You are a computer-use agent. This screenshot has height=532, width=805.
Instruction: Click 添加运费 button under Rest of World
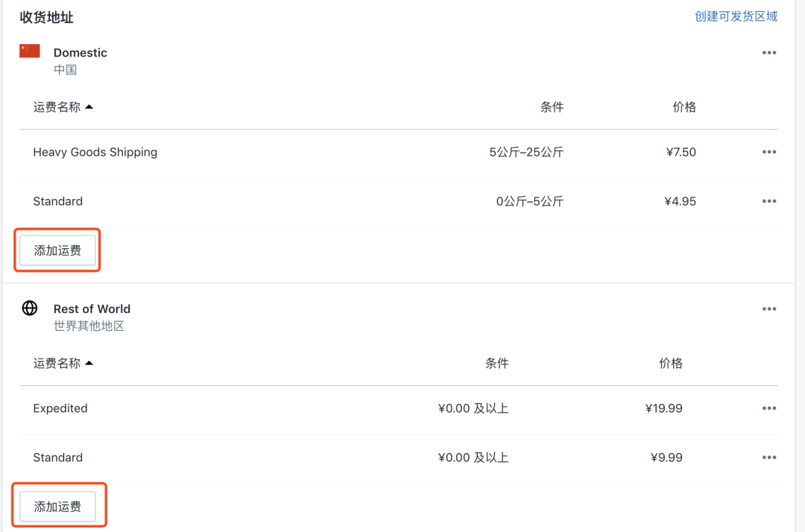pos(57,507)
